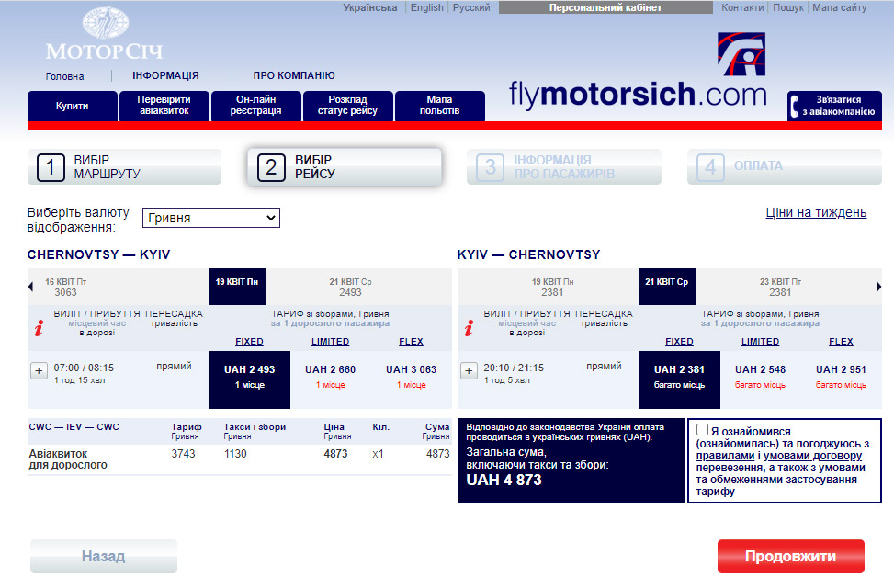Viewport: 894px width, 588px height.
Task: Click the Назад button
Action: [104, 556]
